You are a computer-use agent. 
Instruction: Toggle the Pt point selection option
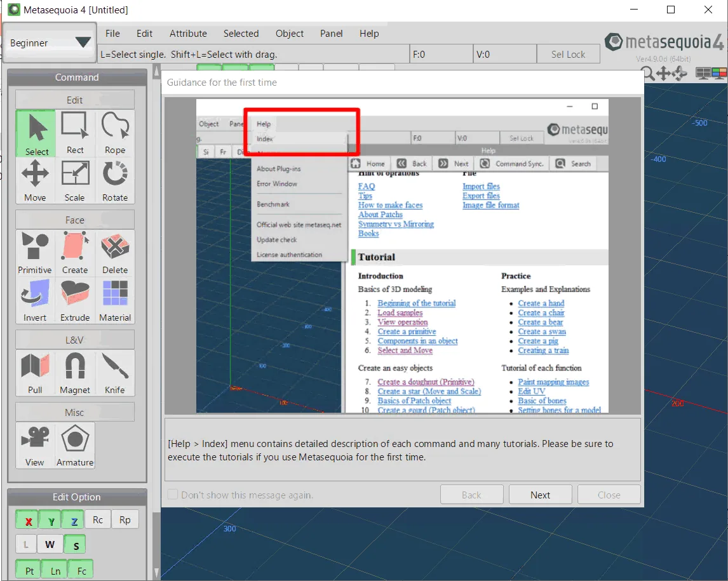pos(29,570)
